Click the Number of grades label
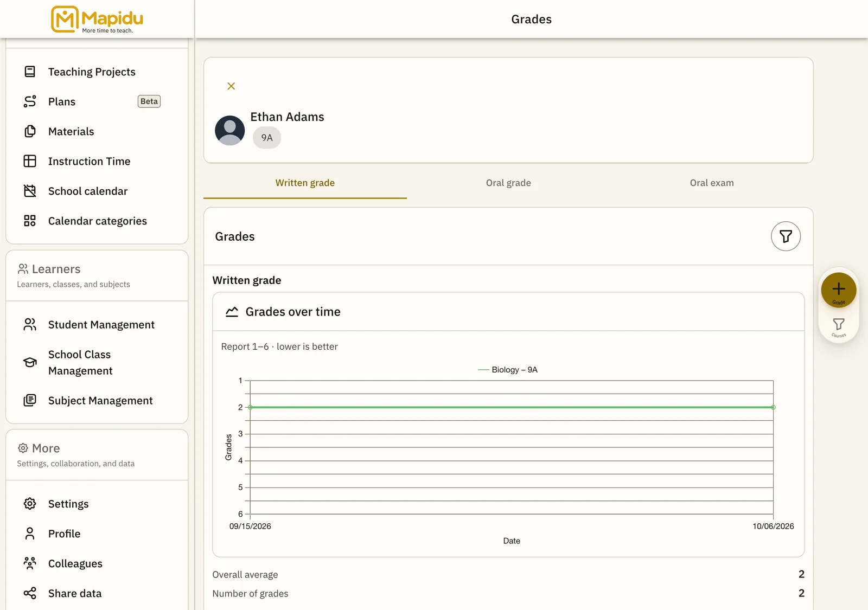This screenshot has width=868, height=610. [250, 594]
